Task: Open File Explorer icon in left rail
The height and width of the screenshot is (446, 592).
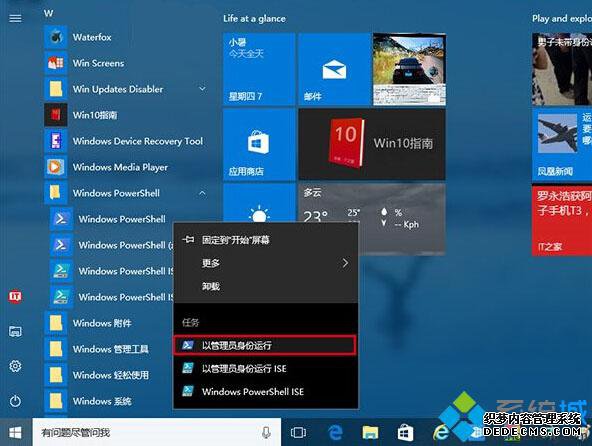Action: tap(15, 332)
